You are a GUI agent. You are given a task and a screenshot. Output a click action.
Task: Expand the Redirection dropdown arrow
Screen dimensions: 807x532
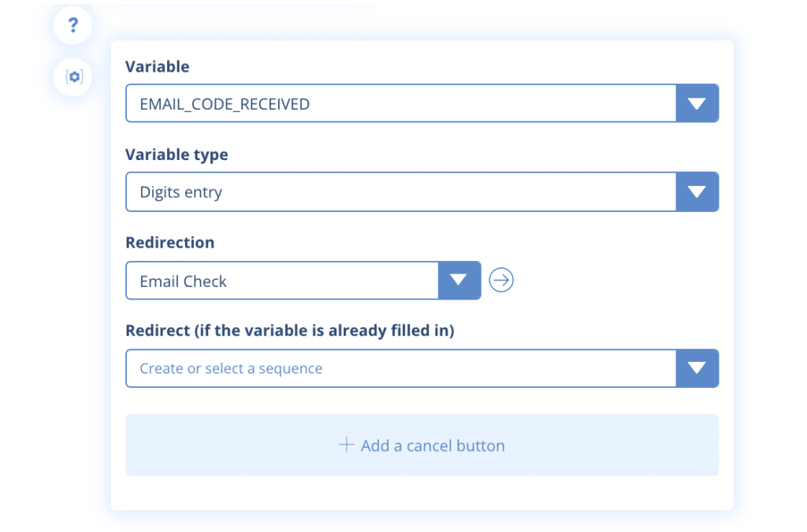click(459, 280)
